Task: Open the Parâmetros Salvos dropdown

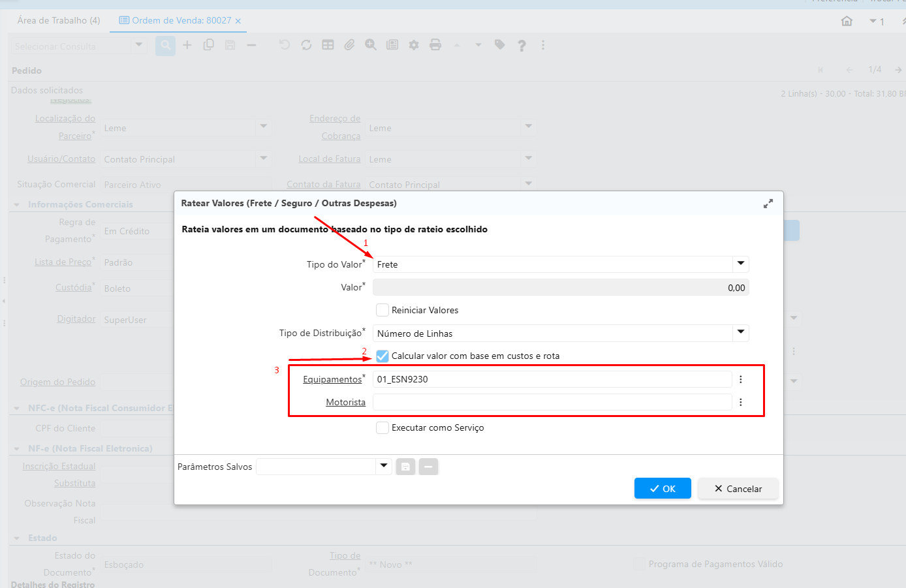Action: coord(384,467)
